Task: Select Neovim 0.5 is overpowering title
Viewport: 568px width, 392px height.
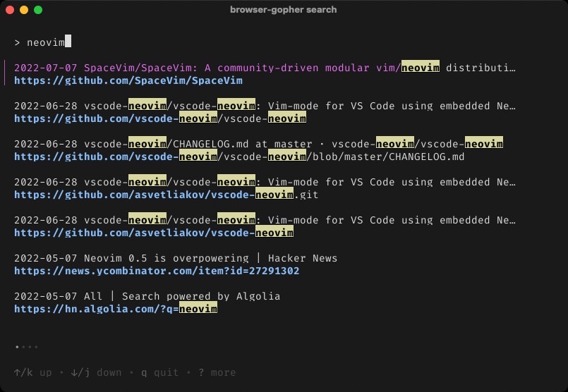Action: (x=176, y=258)
